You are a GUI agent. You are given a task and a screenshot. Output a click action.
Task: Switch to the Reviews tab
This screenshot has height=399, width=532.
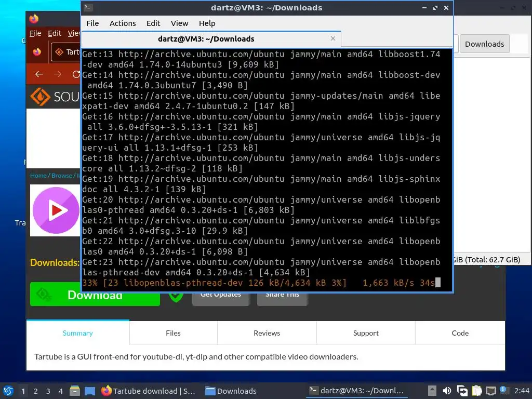(x=267, y=333)
